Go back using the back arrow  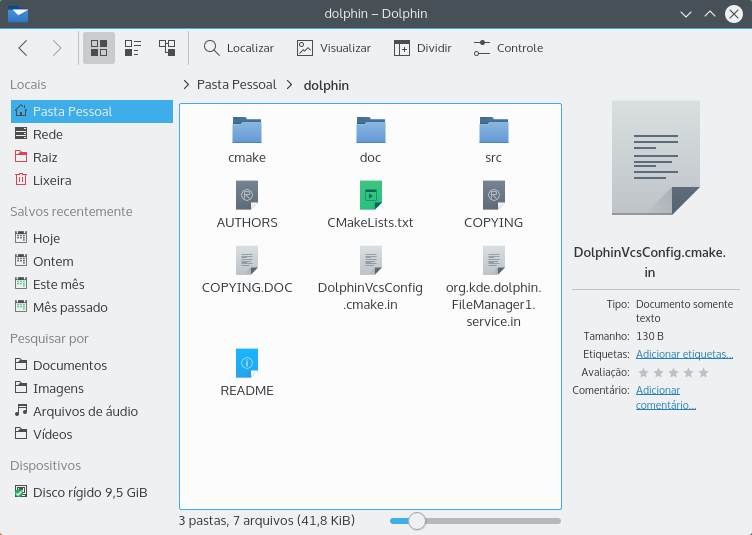pyautogui.click(x=24, y=48)
